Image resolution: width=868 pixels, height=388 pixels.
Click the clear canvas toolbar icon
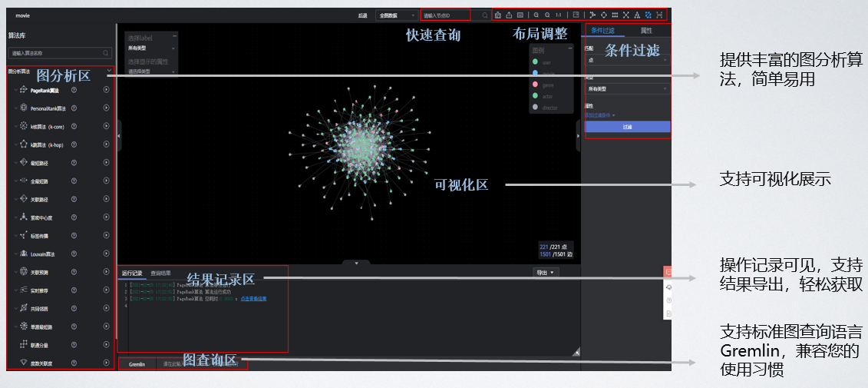[x=498, y=15]
